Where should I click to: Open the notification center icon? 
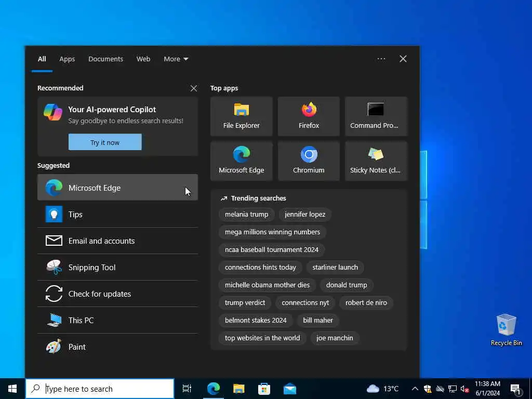(x=515, y=389)
